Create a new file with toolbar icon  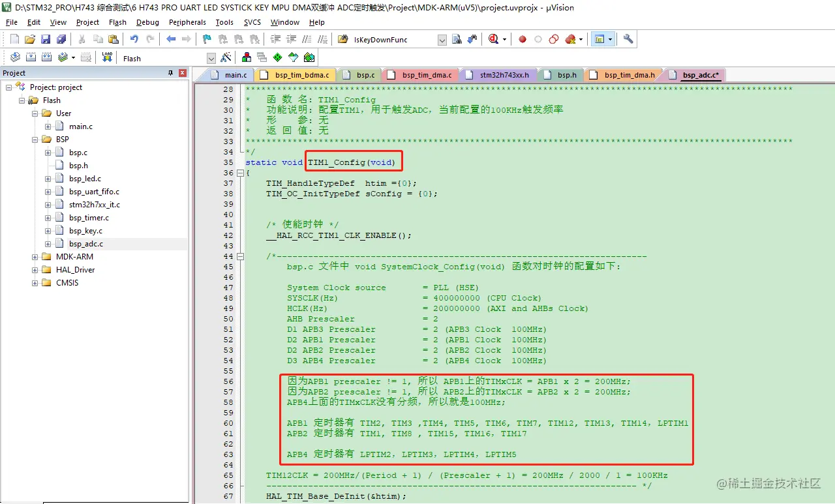point(14,39)
